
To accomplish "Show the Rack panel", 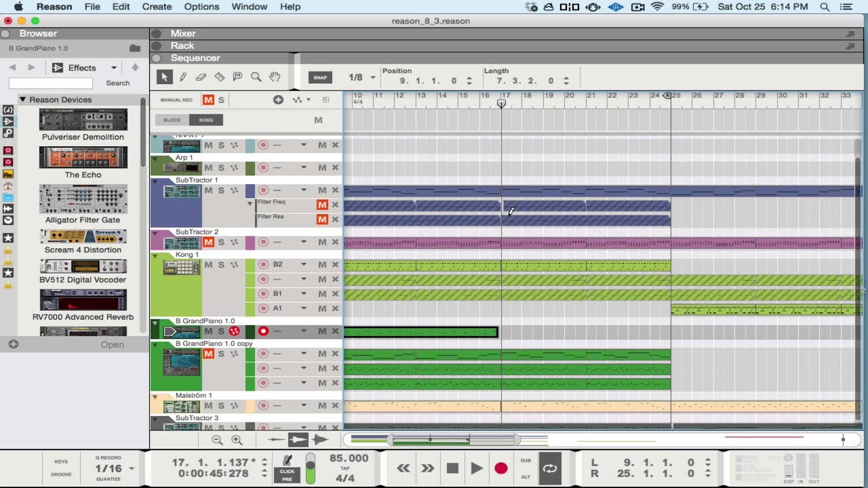I will click(x=182, y=45).
